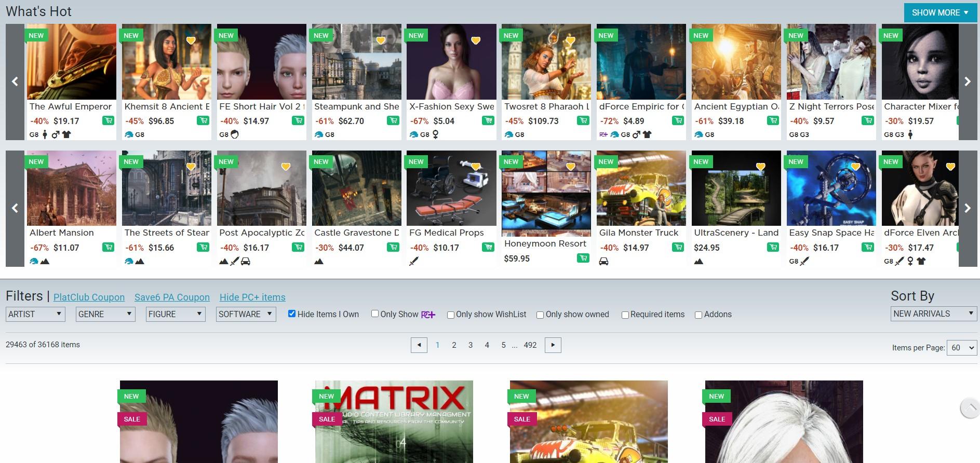
Task: Add Easy Snap Space Habitat to cart
Action: click(868, 247)
